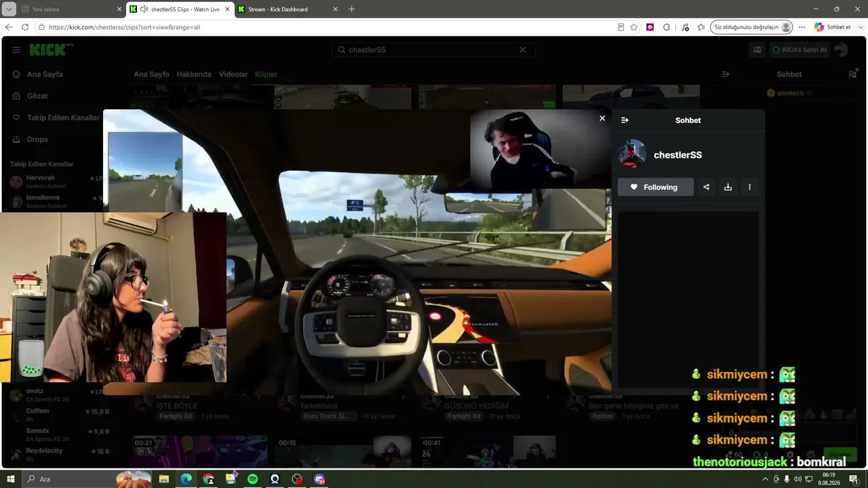Play the clip video in viewer
Viewport: 868px width, 488px height.
click(x=357, y=252)
